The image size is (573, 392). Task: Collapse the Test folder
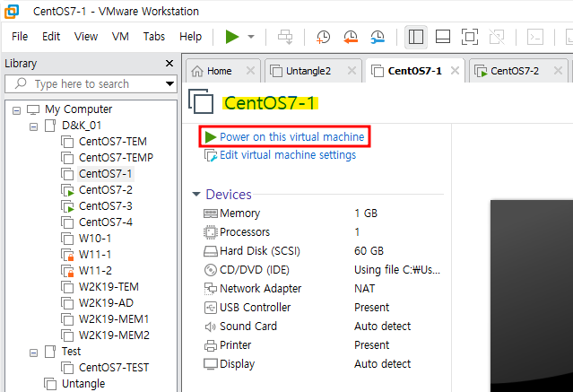[x=33, y=353]
